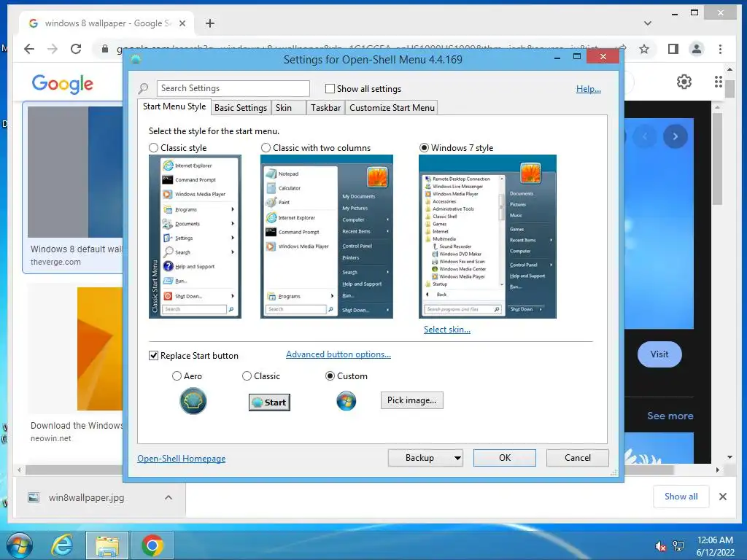The height and width of the screenshot is (560, 747).
Task: Open Chrome side panel icon
Action: 673,49
